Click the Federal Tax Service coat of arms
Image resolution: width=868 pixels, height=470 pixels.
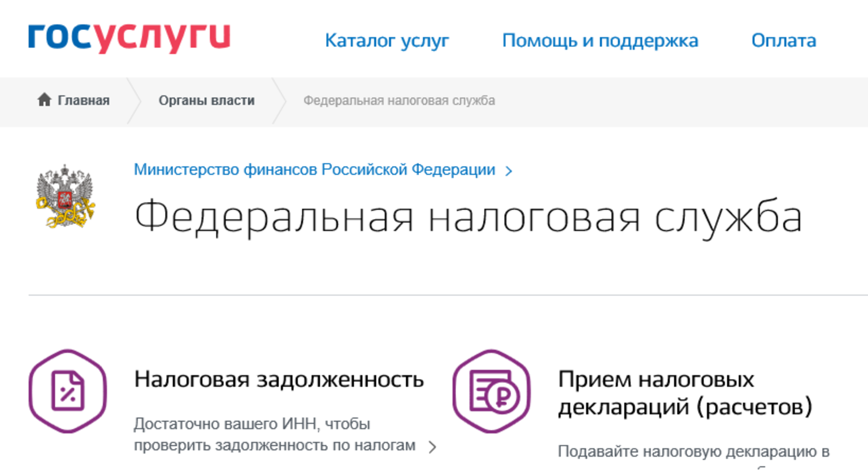click(66, 196)
